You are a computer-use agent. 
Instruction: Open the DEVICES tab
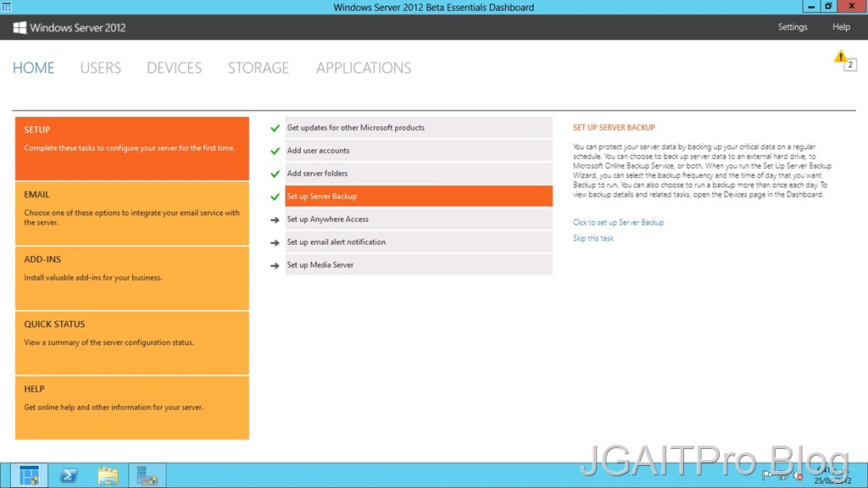coord(174,68)
